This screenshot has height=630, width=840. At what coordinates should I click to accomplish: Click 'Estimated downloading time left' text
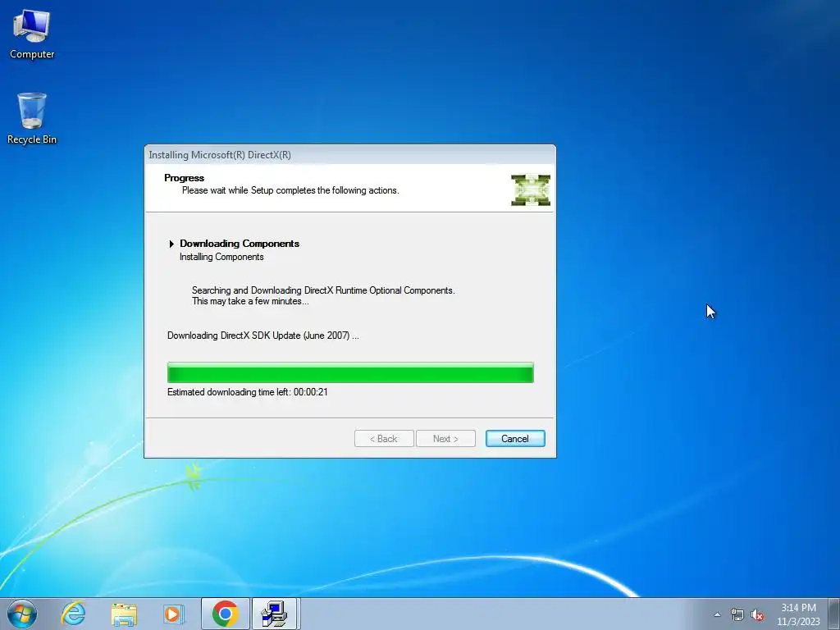(247, 391)
